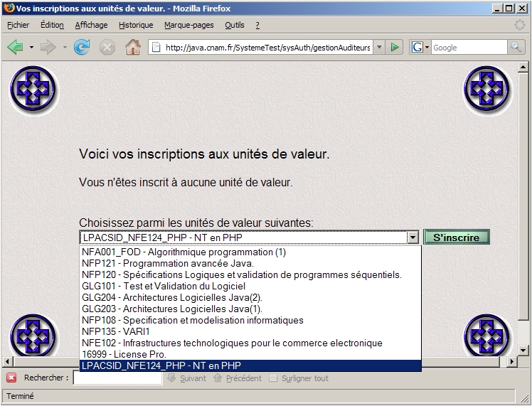Viewport: 532px width, 406px height.
Task: Open the Marque-pages menu
Action: [189, 25]
